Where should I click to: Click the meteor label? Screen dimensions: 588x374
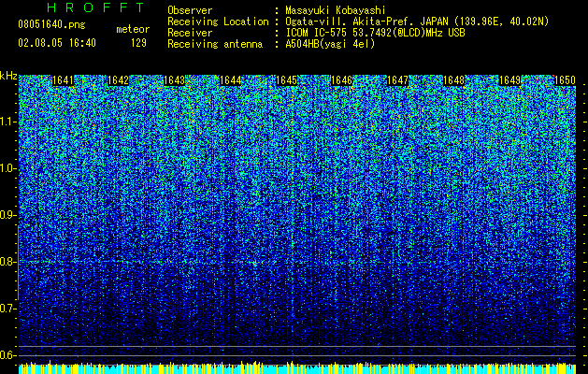pos(133,29)
